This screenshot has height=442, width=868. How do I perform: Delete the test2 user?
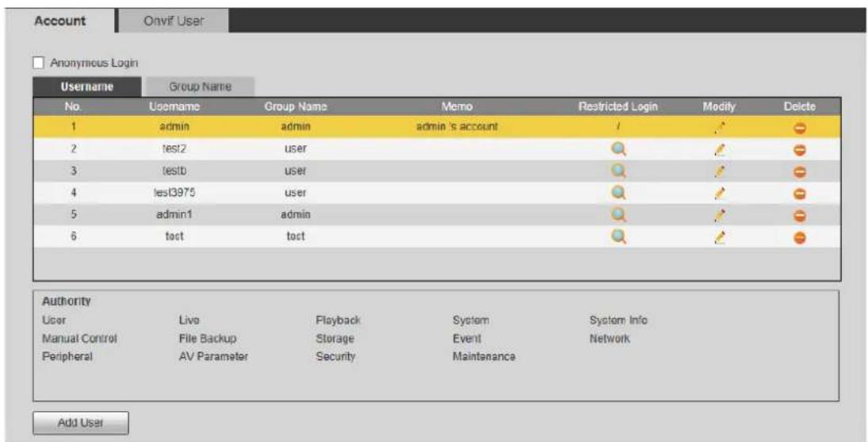(x=800, y=150)
